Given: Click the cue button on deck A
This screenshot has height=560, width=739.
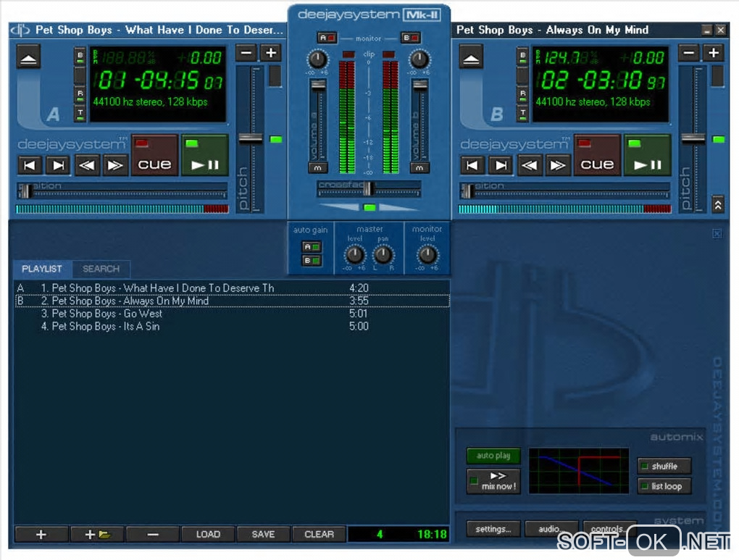Looking at the screenshot, I should tap(154, 156).
